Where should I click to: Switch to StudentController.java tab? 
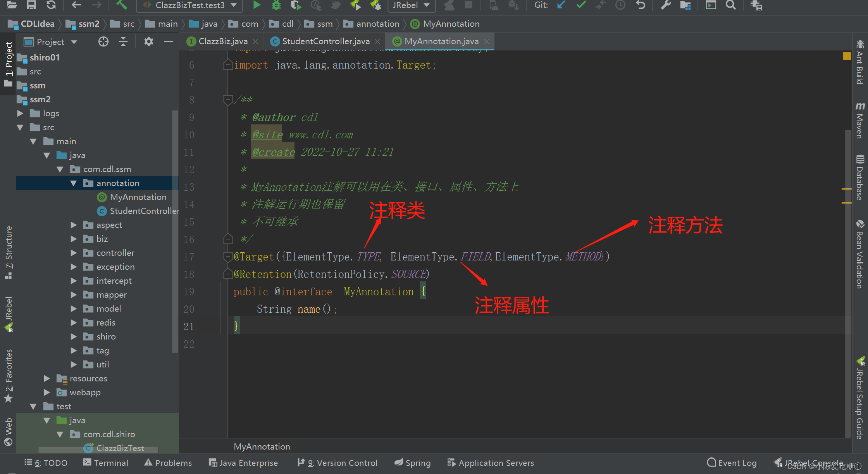(325, 41)
